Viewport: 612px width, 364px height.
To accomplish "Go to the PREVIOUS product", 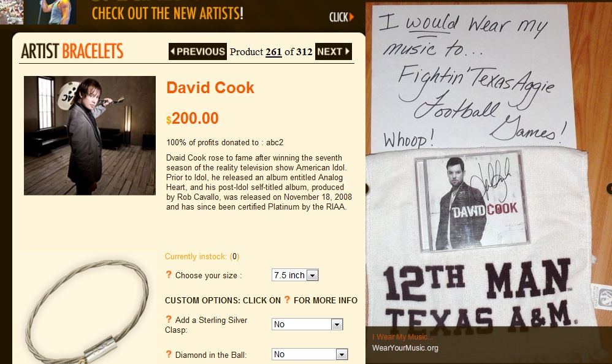I will [x=197, y=51].
